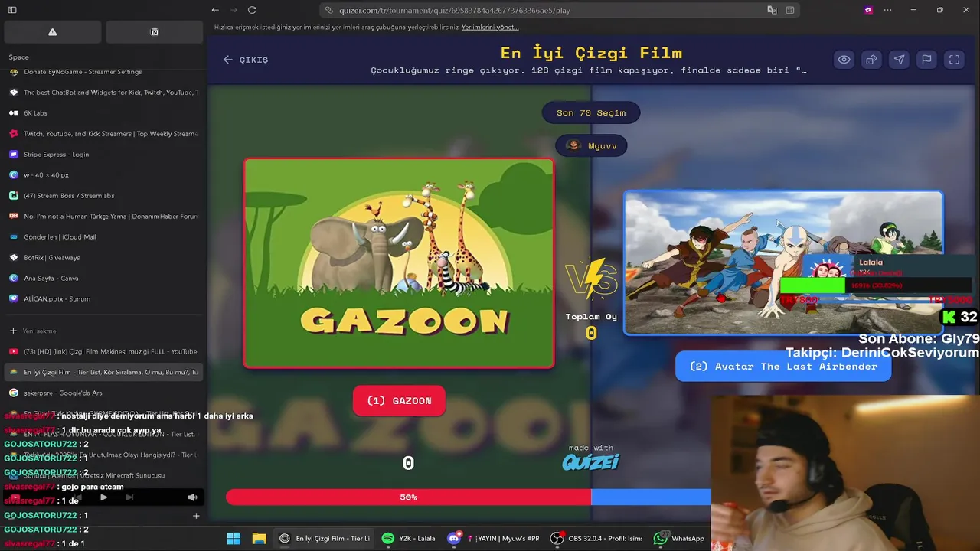The height and width of the screenshot is (551, 980).
Task: Open File Explorer from taskbar
Action: coord(259,538)
